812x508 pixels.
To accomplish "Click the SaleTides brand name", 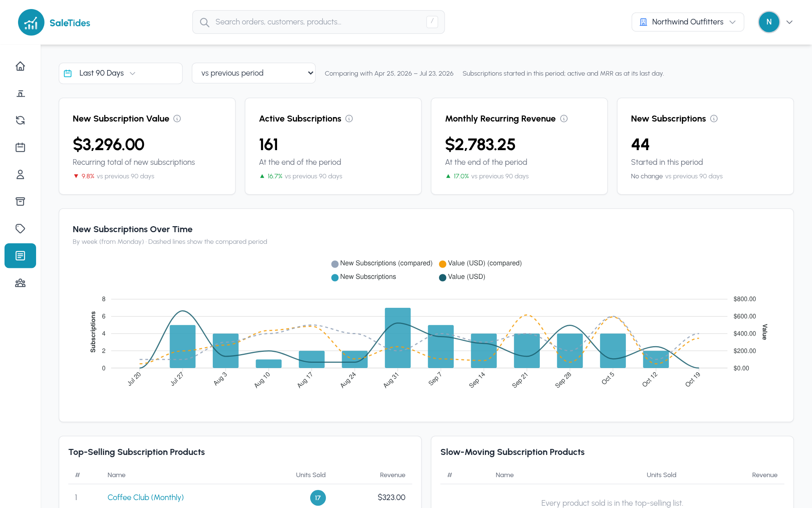I will point(70,23).
